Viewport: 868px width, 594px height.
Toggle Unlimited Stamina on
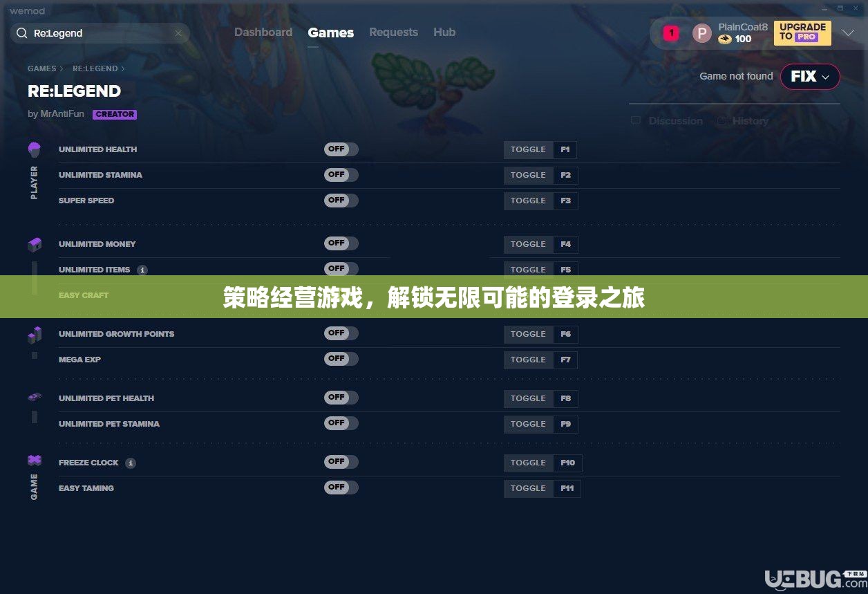point(341,175)
